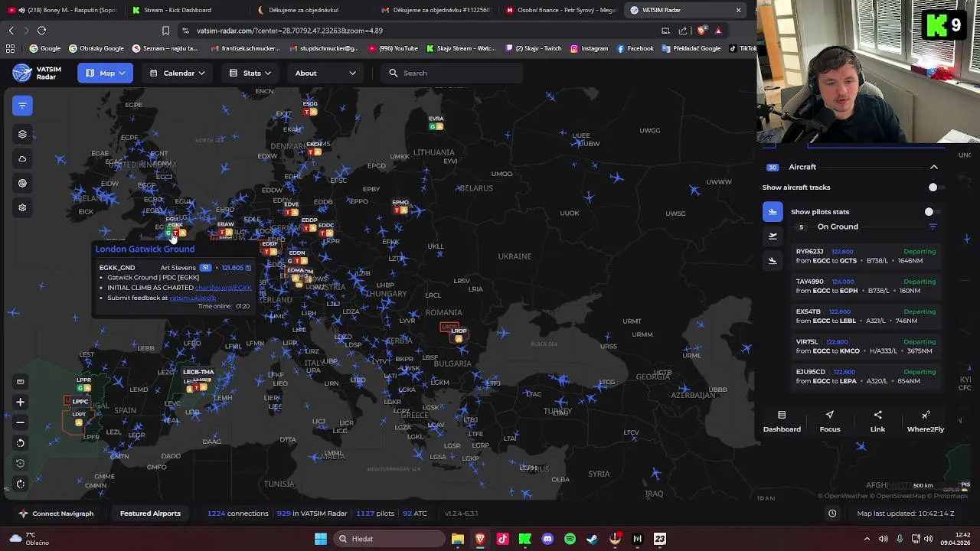Select flight EXS4TB in list
This screenshot has height=551, width=980.
click(x=865, y=316)
